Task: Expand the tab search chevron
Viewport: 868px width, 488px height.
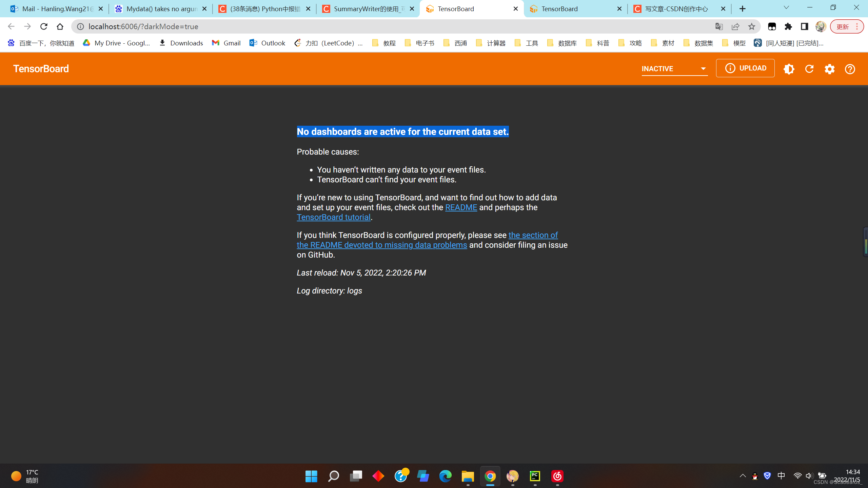Action: (786, 8)
